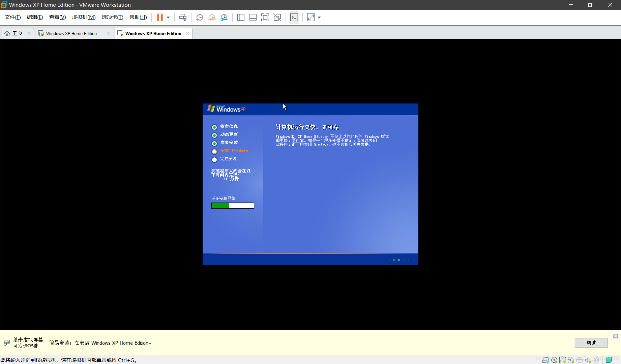Click the 帮助 button in the yellow info bar

click(591, 343)
